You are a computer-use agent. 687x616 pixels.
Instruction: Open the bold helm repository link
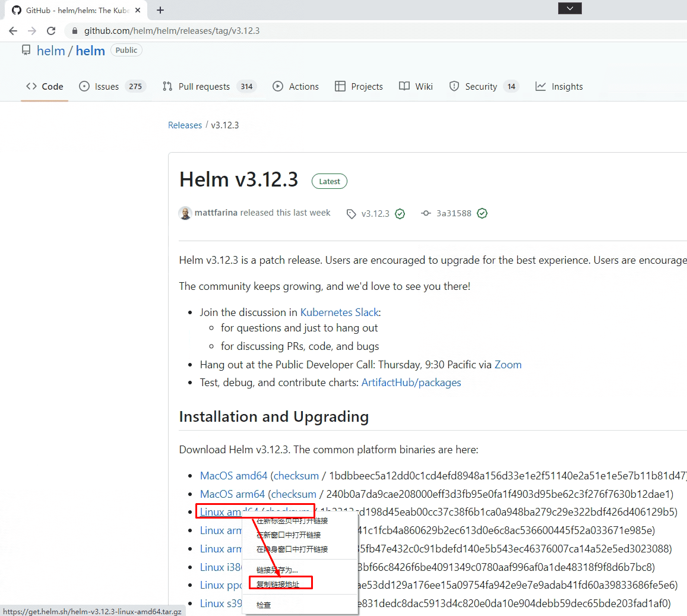pos(90,51)
